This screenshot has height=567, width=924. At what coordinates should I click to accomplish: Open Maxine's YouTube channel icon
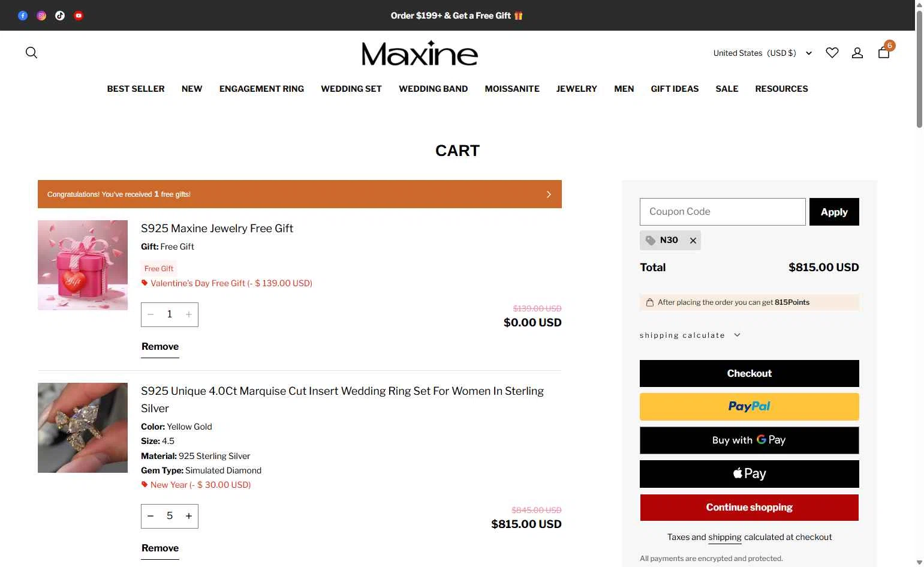[79, 16]
